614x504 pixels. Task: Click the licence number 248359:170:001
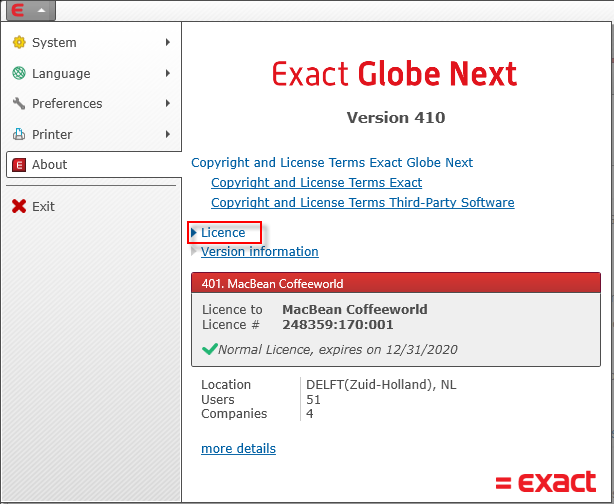click(x=338, y=325)
